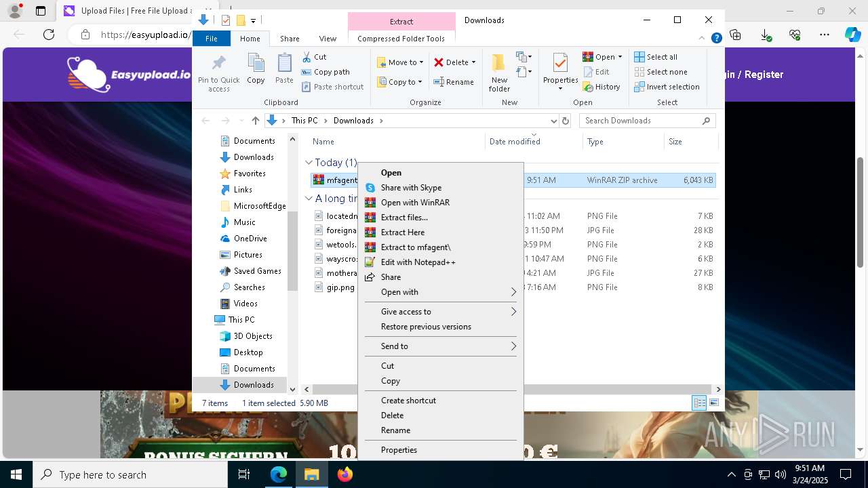Expand the 'Open with' submenu
Image resolution: width=868 pixels, height=488 pixels.
pos(441,292)
